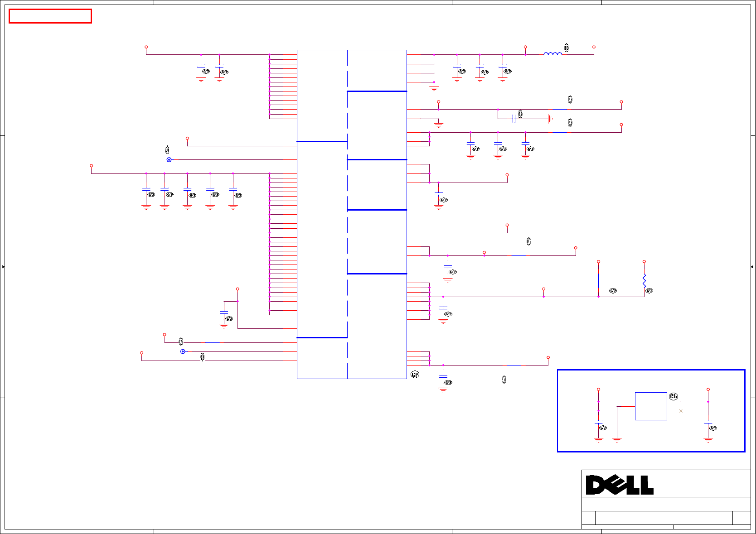
Task: Click the GP marker beside the main chip
Action: pyautogui.click(x=415, y=375)
